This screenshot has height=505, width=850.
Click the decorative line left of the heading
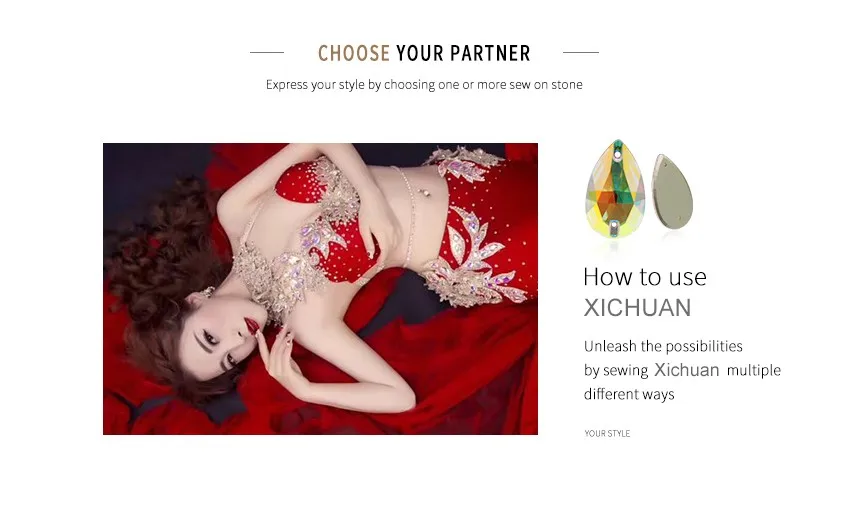click(x=267, y=53)
